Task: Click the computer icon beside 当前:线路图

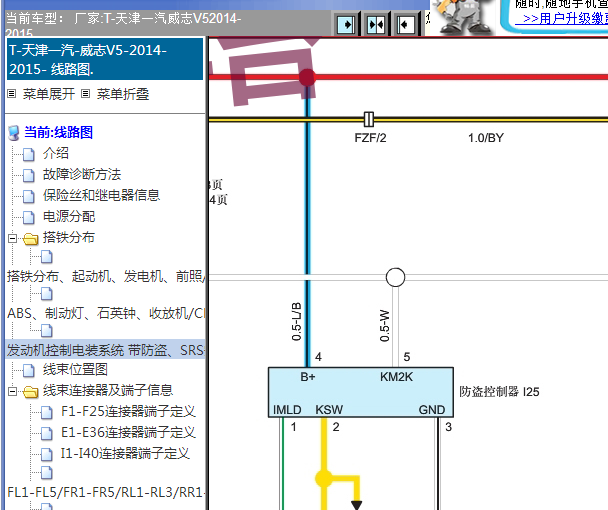Action: pyautogui.click(x=14, y=133)
